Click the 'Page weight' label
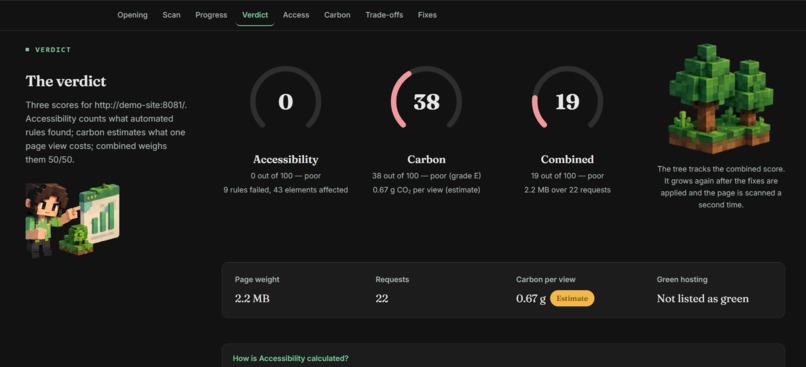Screen dimensions: 806x367 click(257, 280)
